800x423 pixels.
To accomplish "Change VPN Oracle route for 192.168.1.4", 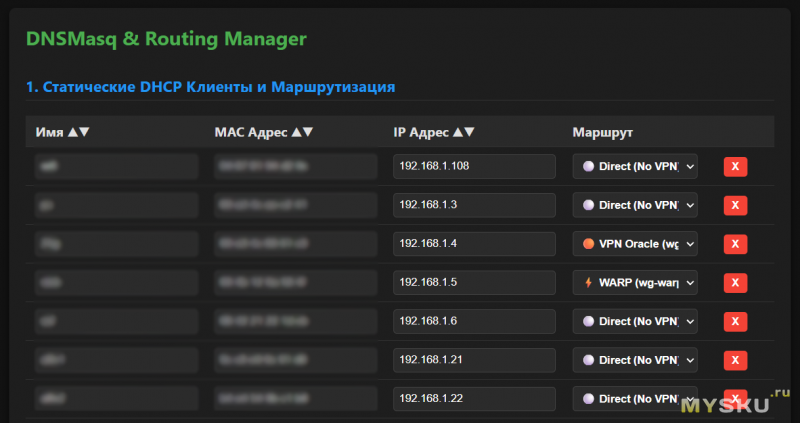I will (x=635, y=244).
